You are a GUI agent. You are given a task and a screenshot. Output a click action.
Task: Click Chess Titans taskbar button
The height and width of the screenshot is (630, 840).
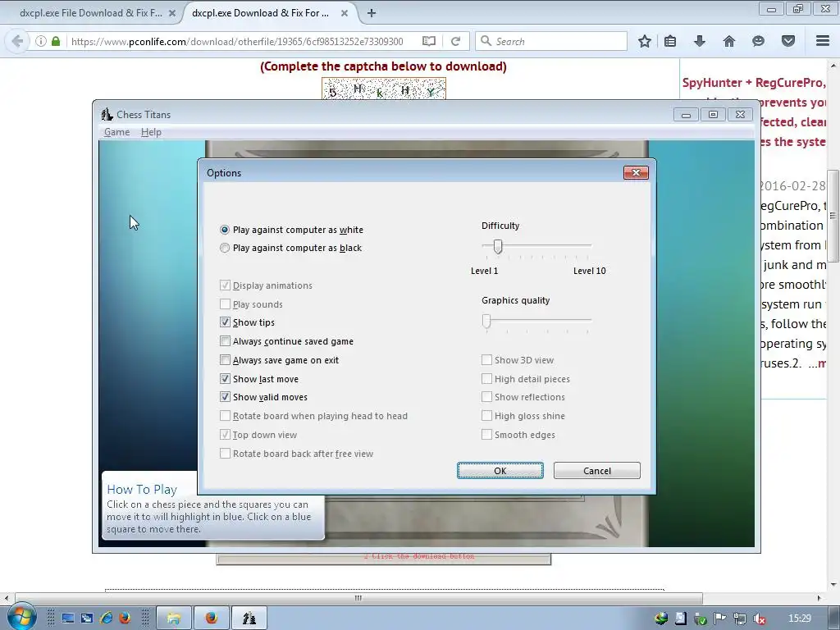(x=249, y=619)
